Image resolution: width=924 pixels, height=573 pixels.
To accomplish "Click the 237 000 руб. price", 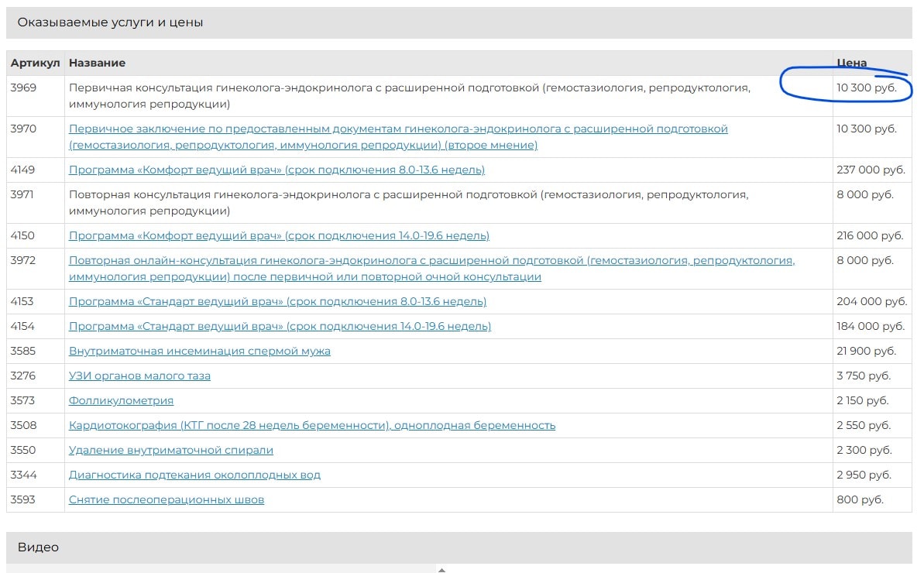I will click(871, 170).
